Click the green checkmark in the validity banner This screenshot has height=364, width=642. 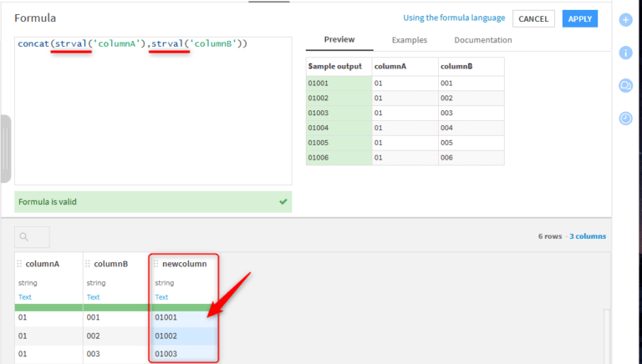pyautogui.click(x=283, y=202)
